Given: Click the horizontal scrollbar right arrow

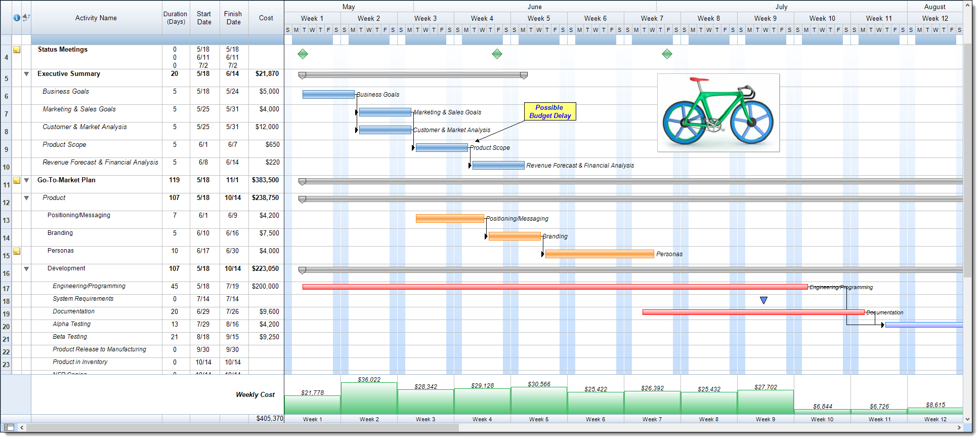Looking at the screenshot, I should pos(959,427).
